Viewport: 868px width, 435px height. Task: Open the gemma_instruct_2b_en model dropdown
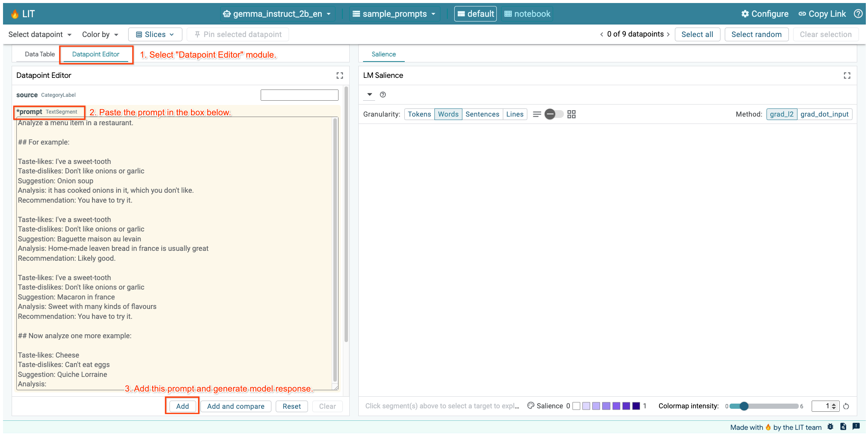pos(277,13)
